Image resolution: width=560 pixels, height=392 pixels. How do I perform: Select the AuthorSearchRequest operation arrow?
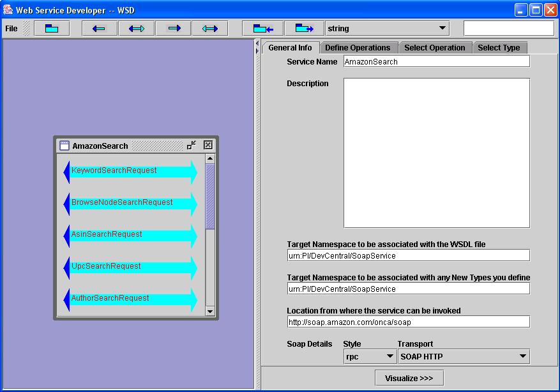pyautogui.click(x=130, y=299)
